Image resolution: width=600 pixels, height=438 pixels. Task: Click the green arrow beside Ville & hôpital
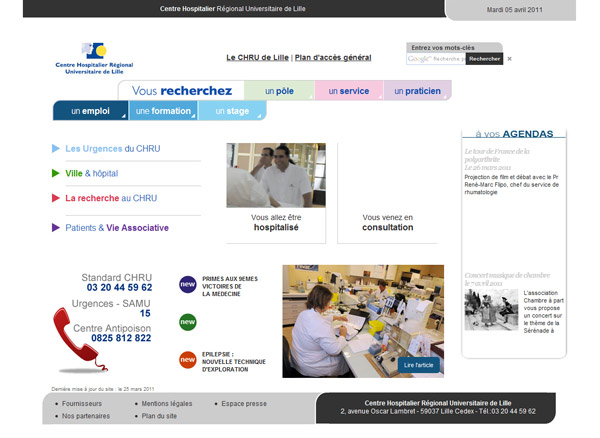(x=56, y=173)
